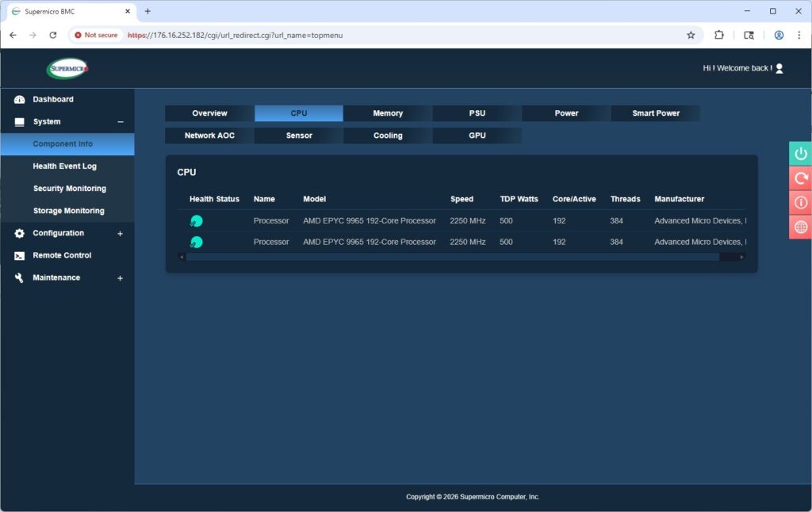This screenshot has height=512, width=812.
Task: Open the GPU tab
Action: point(477,136)
